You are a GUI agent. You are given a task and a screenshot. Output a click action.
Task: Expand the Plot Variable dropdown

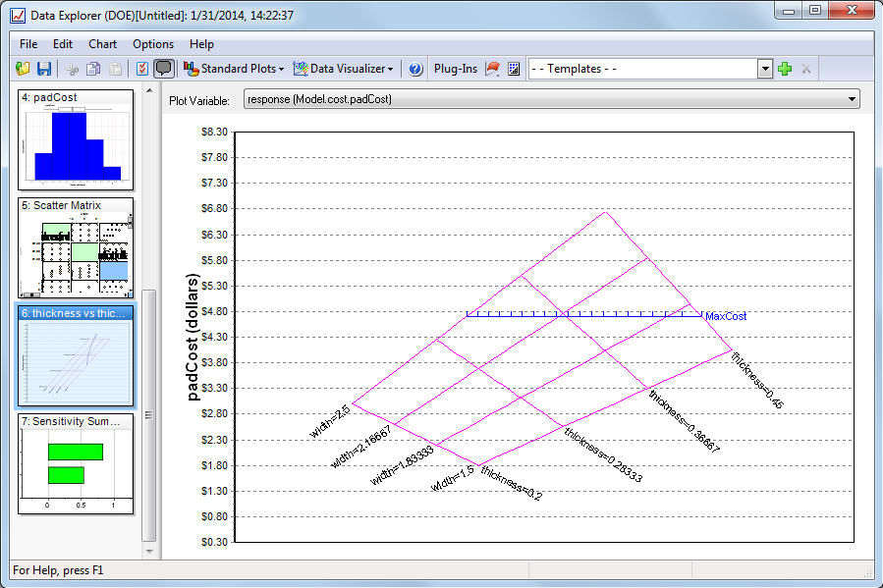click(x=851, y=99)
